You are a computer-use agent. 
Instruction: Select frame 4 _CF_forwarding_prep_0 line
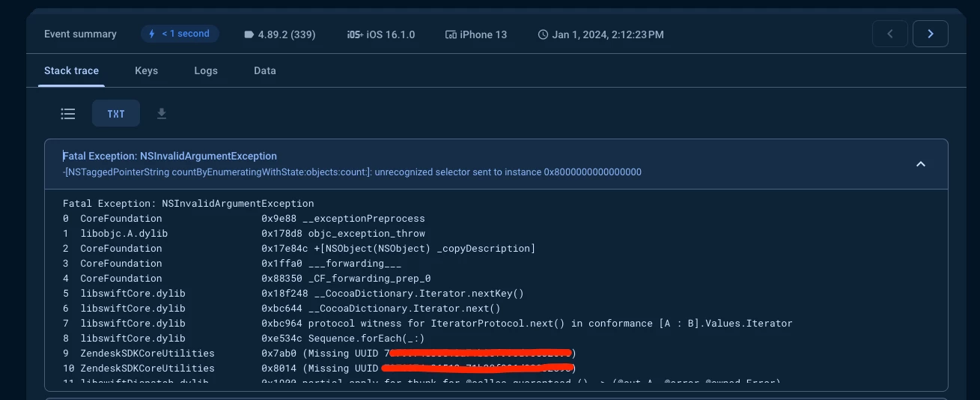tap(247, 279)
